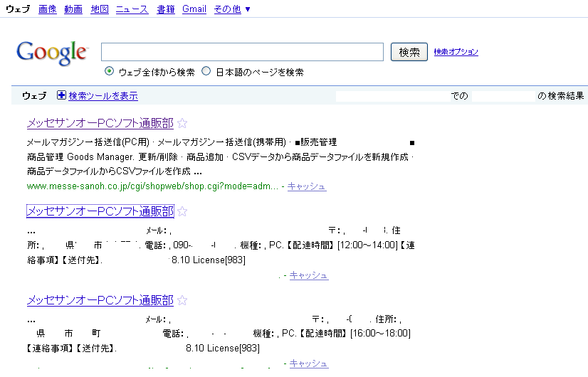Click the www.messe-sanoh.co.jp URL text

[152, 186]
